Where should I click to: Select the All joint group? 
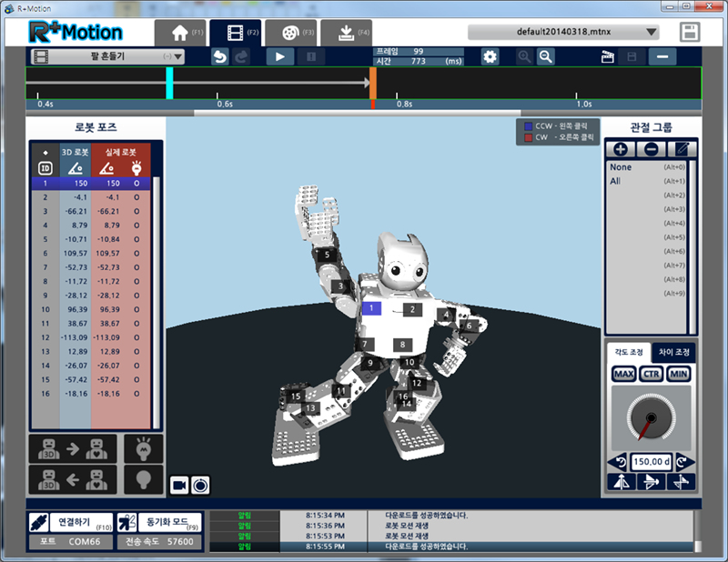tap(647, 181)
